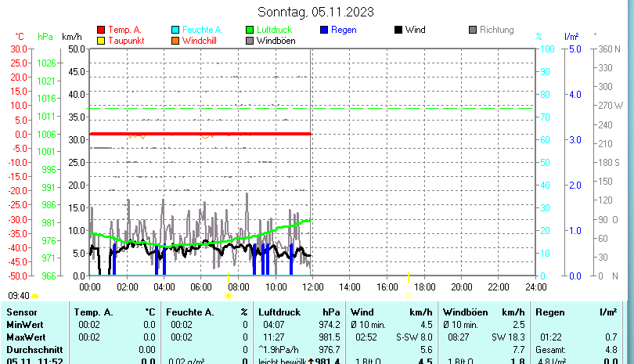Click the Luftdruck column header in table
Image resolution: width=634 pixels, height=364 pixels.
click(279, 312)
